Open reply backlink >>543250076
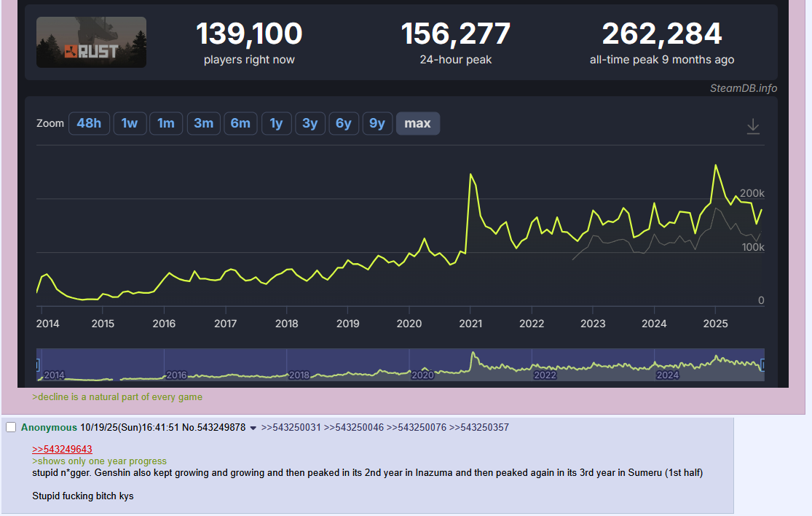Image resolution: width=812 pixels, height=516 pixels. point(417,427)
